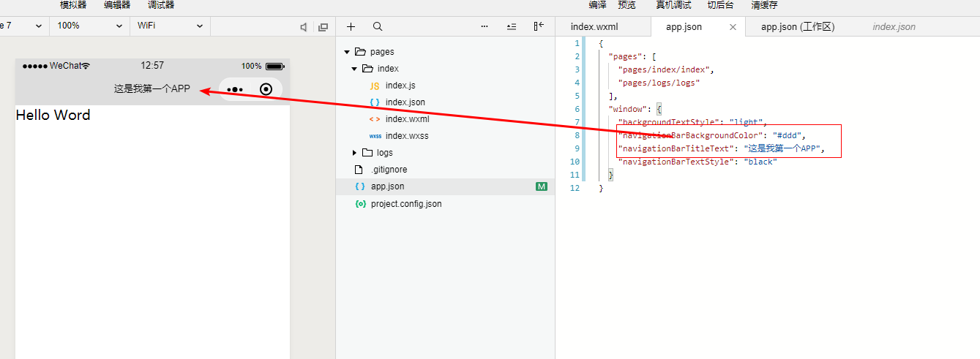Screen dimensions: 980x359
Task: Tap the capsule close circle button
Action: click(x=266, y=89)
